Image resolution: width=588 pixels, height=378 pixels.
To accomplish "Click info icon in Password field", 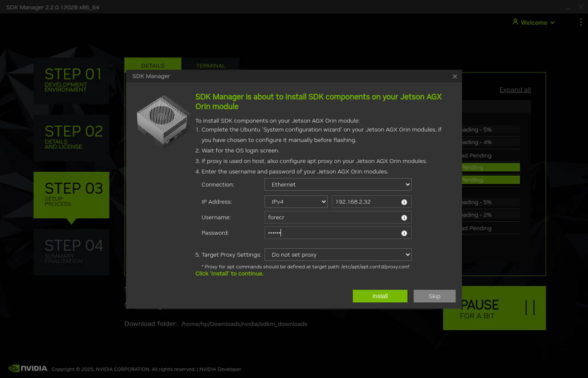I will (404, 233).
